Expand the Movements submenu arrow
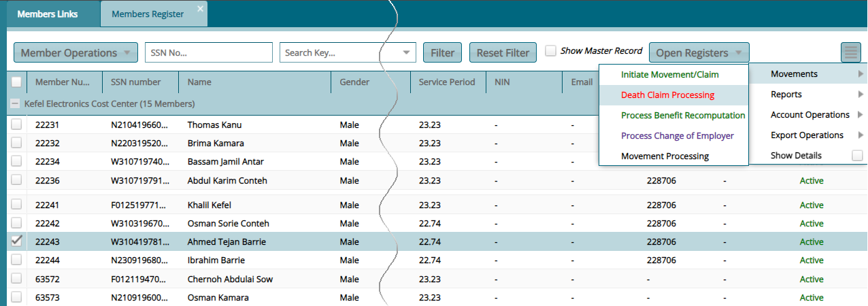The image size is (868, 306). click(861, 74)
